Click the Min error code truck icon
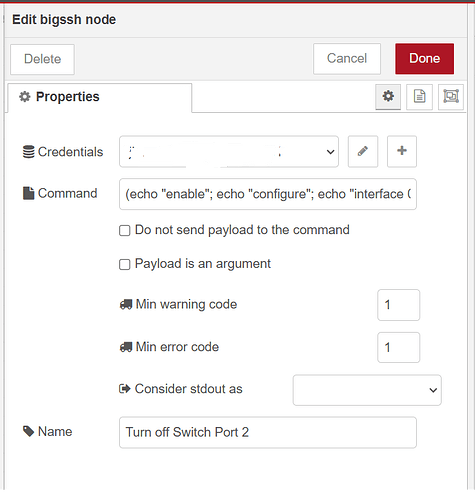The image size is (475, 500). click(126, 347)
